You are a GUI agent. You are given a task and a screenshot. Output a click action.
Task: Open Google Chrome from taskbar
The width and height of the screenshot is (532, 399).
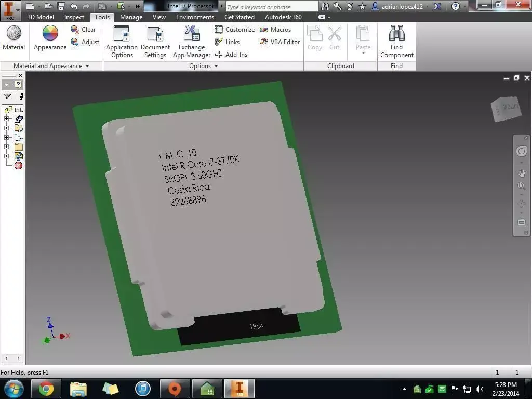46,389
